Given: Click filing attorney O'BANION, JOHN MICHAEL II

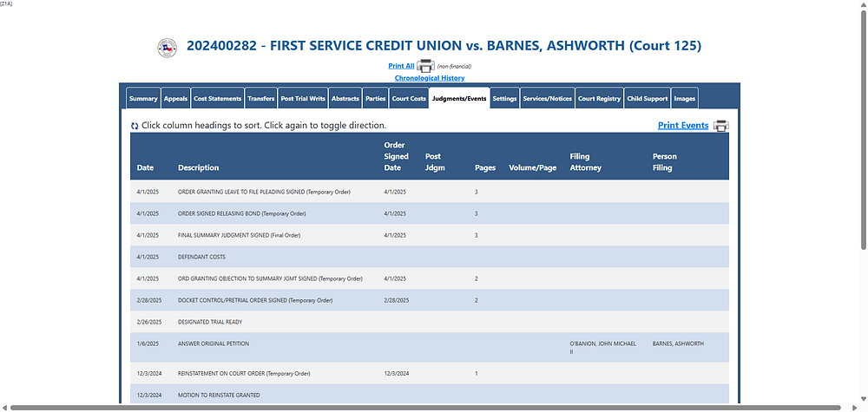Looking at the screenshot, I should 602,347.
